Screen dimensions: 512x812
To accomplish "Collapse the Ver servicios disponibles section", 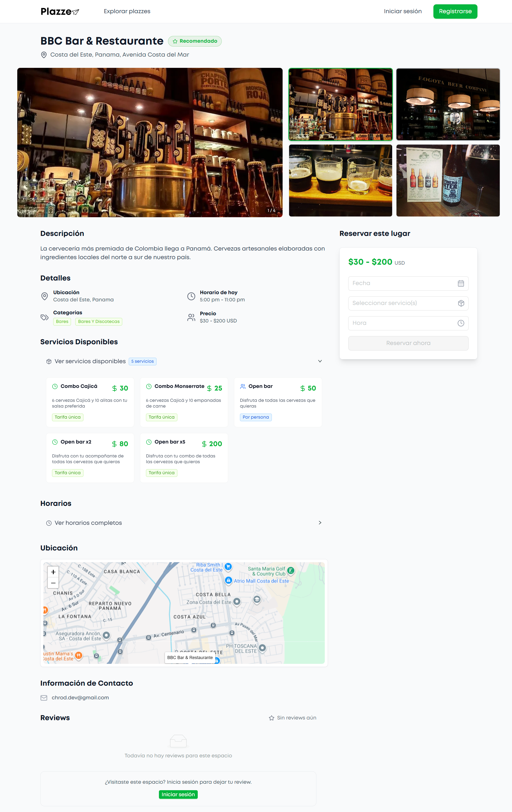I will pyautogui.click(x=184, y=362).
